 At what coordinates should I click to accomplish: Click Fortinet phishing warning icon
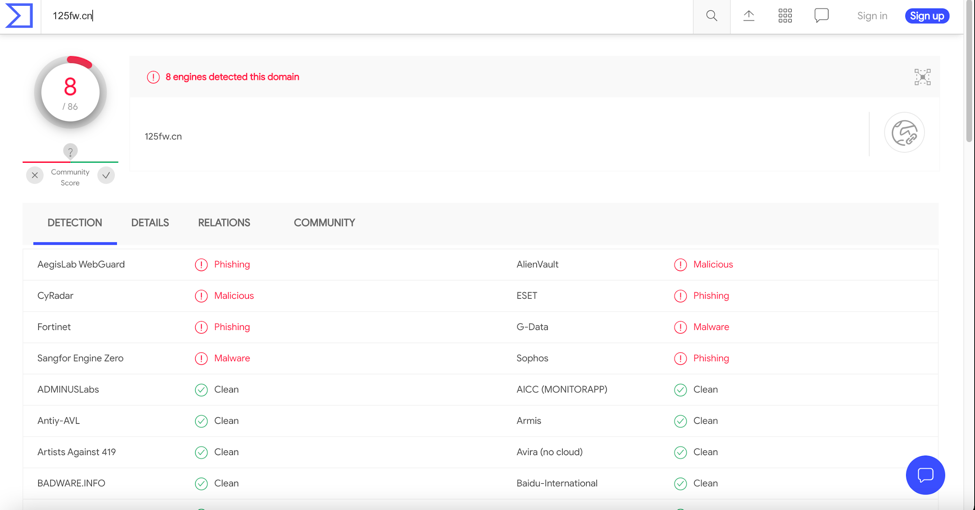(201, 327)
